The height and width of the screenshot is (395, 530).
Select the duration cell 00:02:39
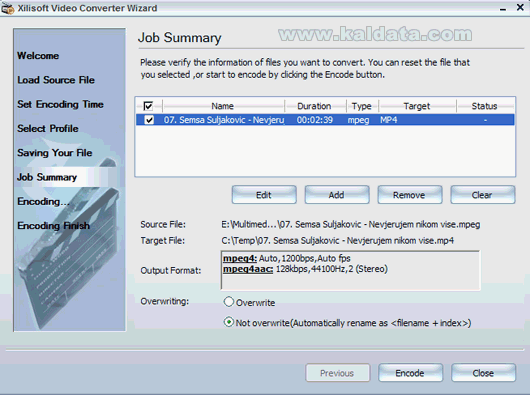[315, 120]
